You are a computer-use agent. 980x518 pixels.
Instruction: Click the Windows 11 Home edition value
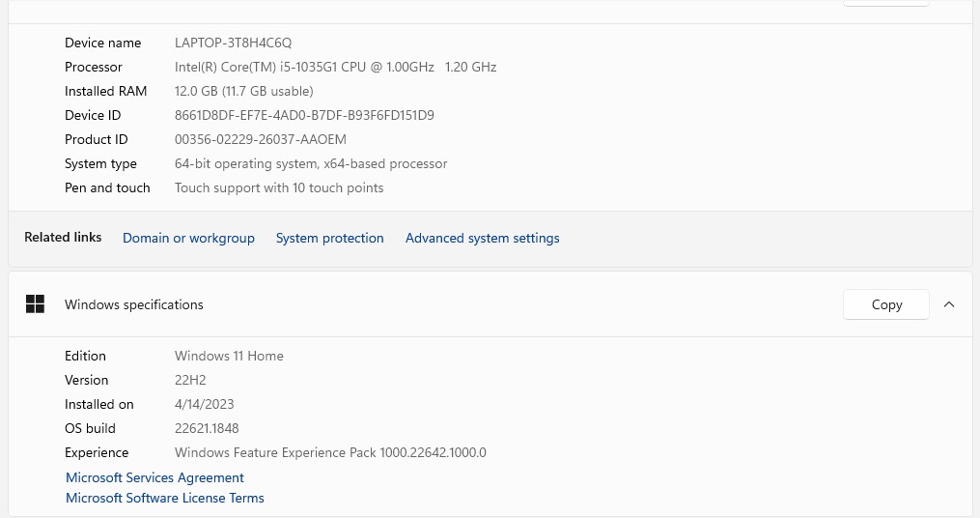point(229,356)
